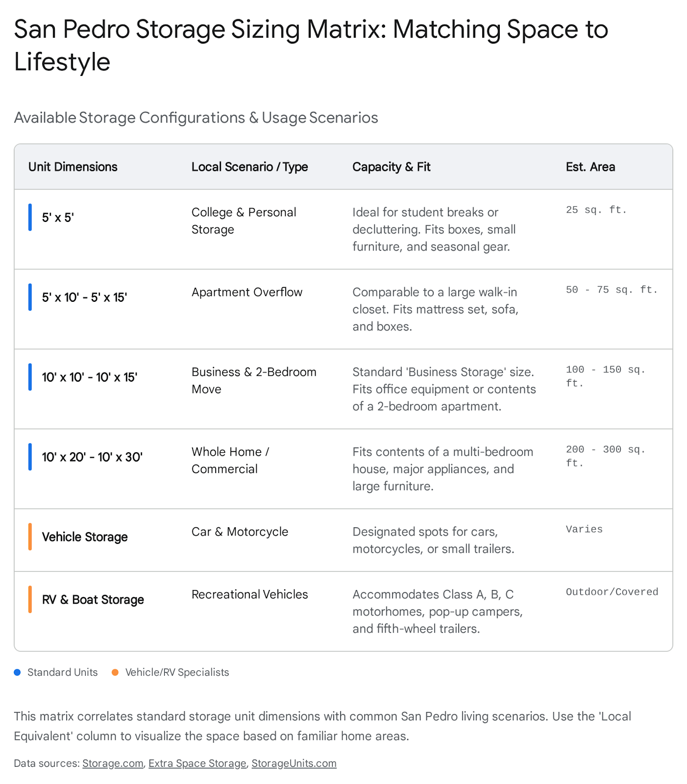Select the 10' x 10' - 10' x 15' row
The width and height of the screenshot is (687, 784).
click(90, 377)
